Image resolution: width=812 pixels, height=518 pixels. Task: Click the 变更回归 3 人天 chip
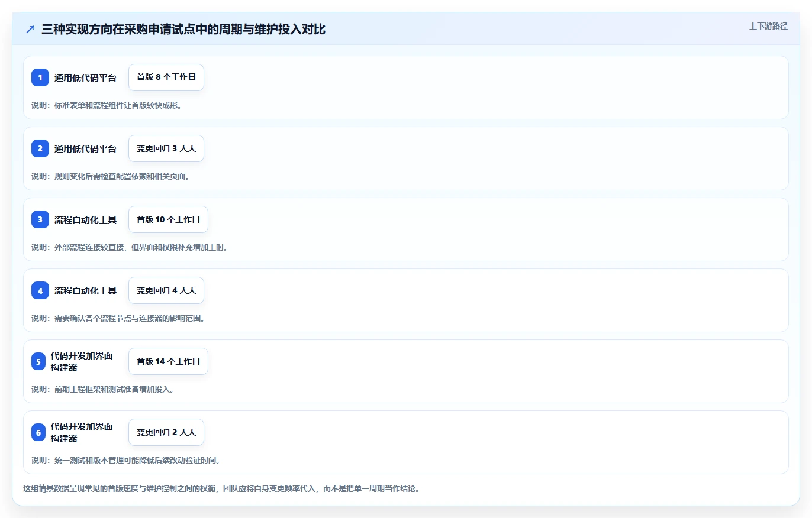tap(166, 148)
